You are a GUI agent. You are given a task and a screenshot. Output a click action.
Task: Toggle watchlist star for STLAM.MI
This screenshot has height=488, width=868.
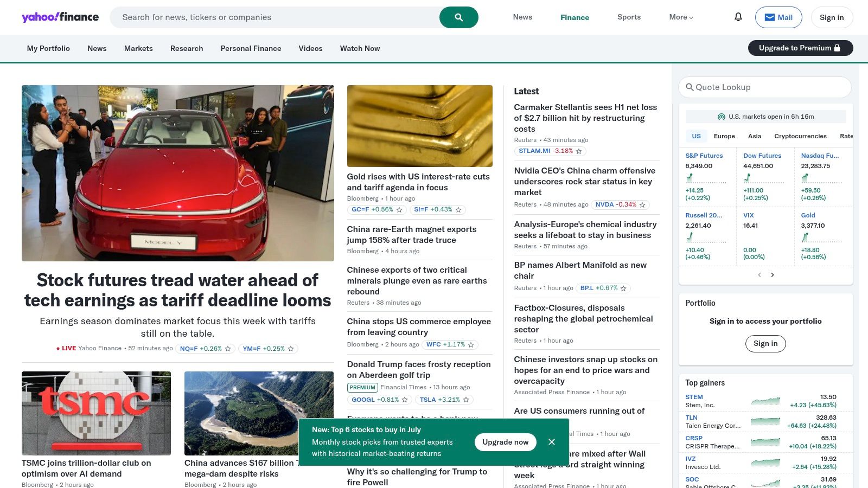579,151
